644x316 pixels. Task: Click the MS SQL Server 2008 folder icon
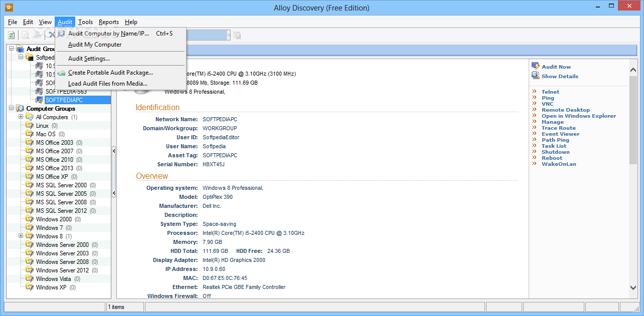(30, 202)
